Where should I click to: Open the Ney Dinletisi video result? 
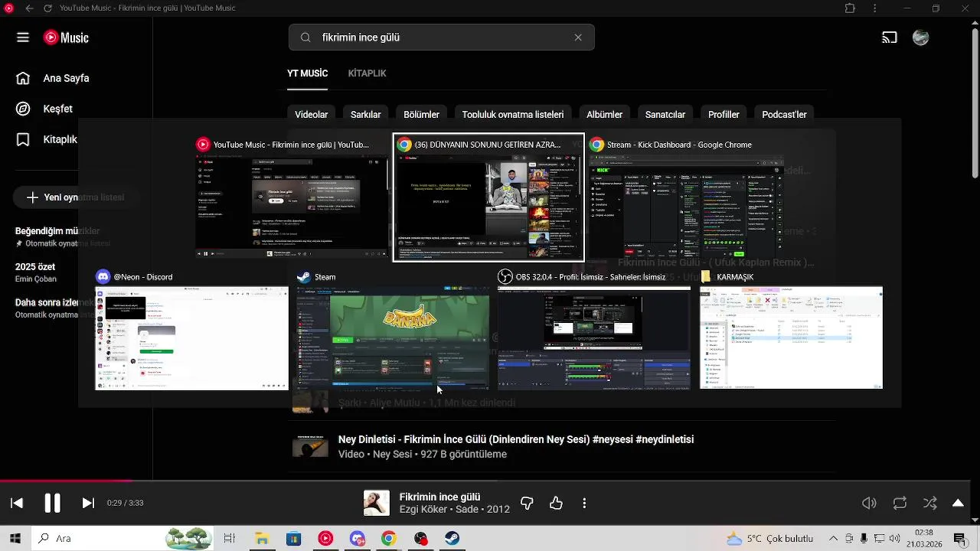[x=516, y=439]
